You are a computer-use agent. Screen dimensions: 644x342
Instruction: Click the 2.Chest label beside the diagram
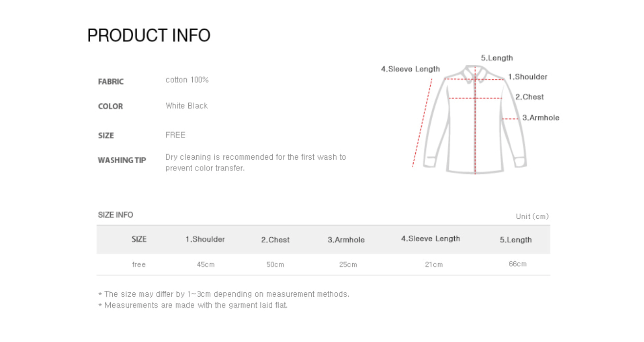click(529, 97)
